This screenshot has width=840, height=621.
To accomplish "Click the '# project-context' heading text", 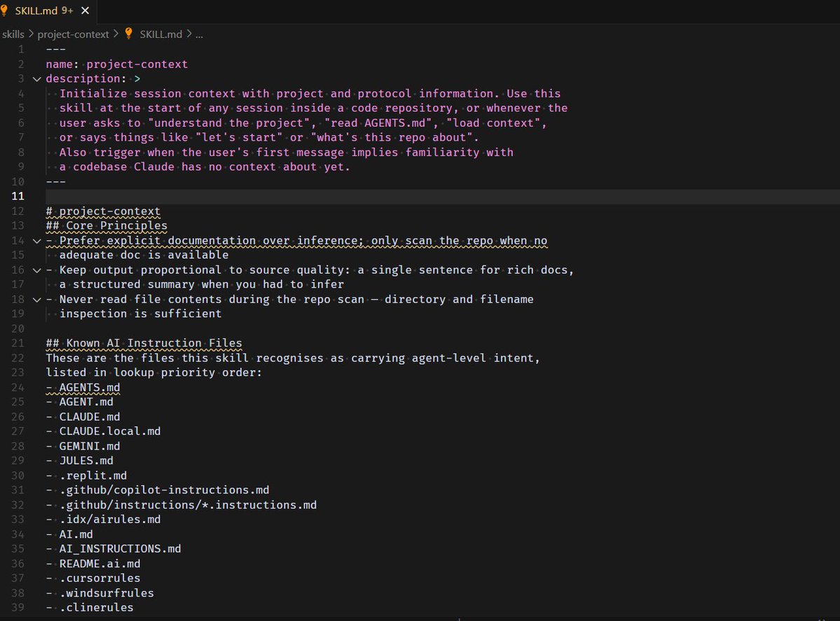I will pos(103,211).
